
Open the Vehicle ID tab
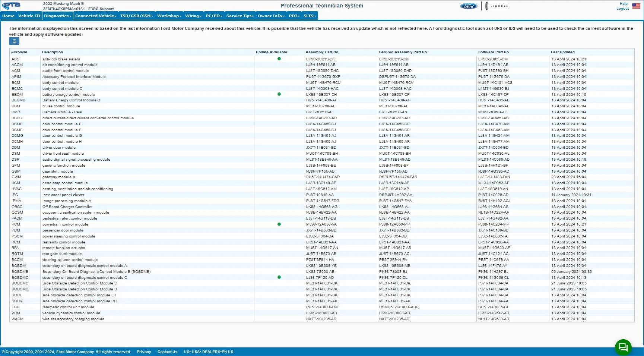point(29,16)
